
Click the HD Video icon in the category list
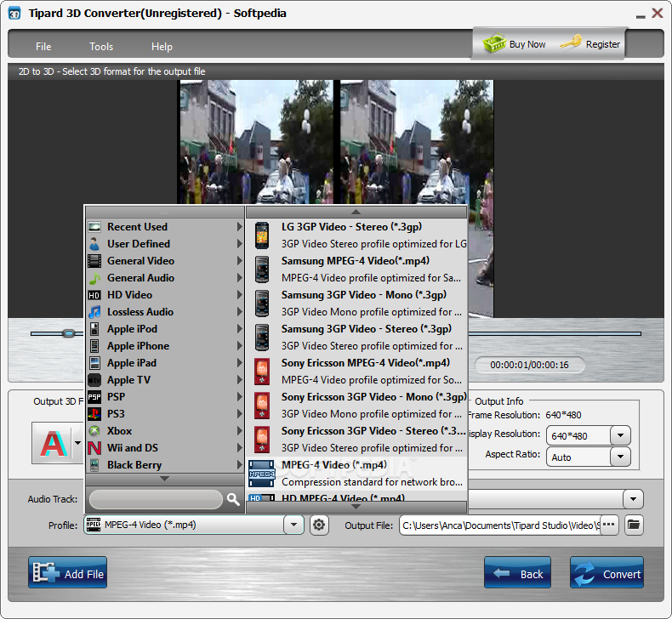tap(94, 295)
